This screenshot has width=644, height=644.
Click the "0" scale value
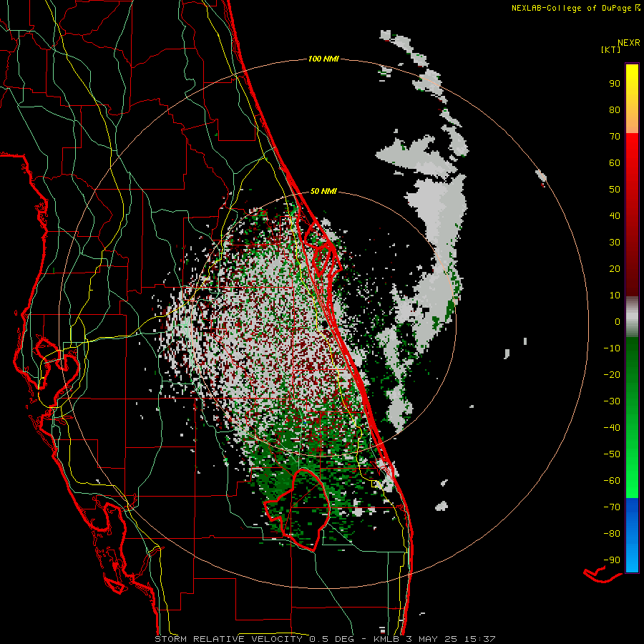(618, 321)
